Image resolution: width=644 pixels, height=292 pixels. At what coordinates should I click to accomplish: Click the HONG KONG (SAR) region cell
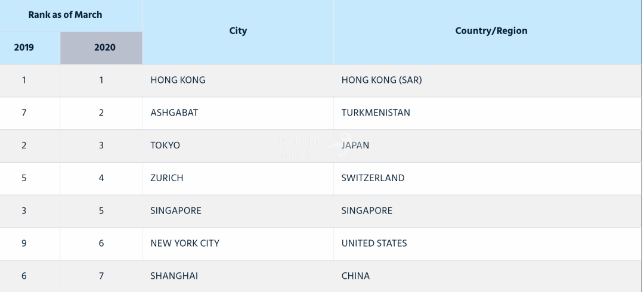pyautogui.click(x=488, y=80)
